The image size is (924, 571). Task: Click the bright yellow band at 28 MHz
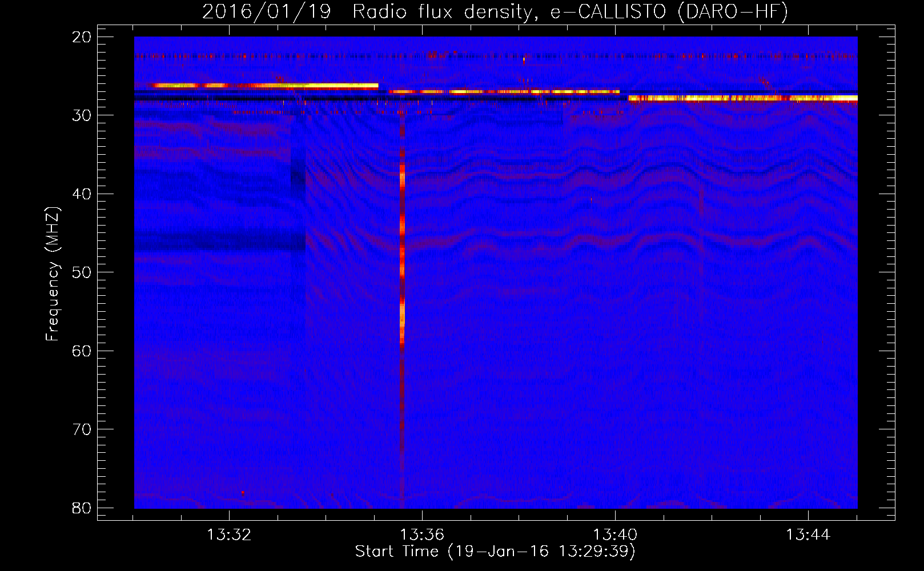click(x=742, y=98)
